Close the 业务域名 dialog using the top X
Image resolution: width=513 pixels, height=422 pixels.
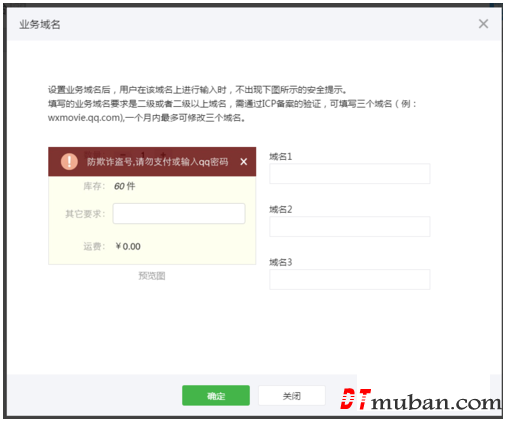483,24
